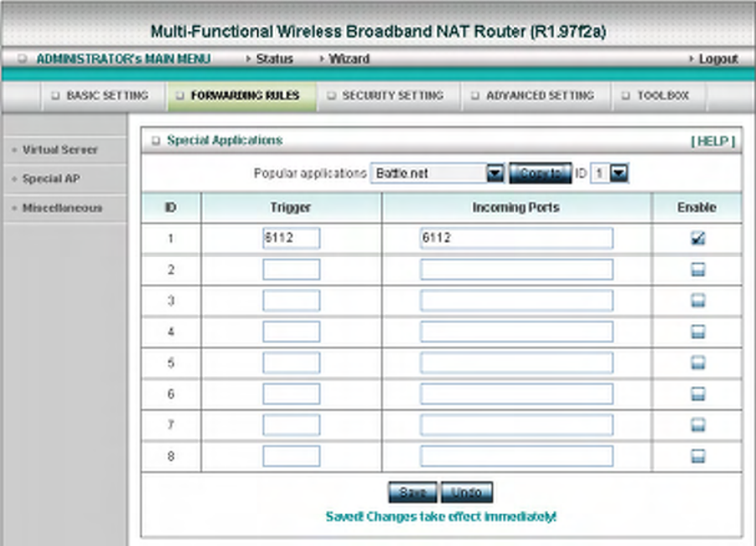
Task: Click the Status link
Action: point(274,59)
